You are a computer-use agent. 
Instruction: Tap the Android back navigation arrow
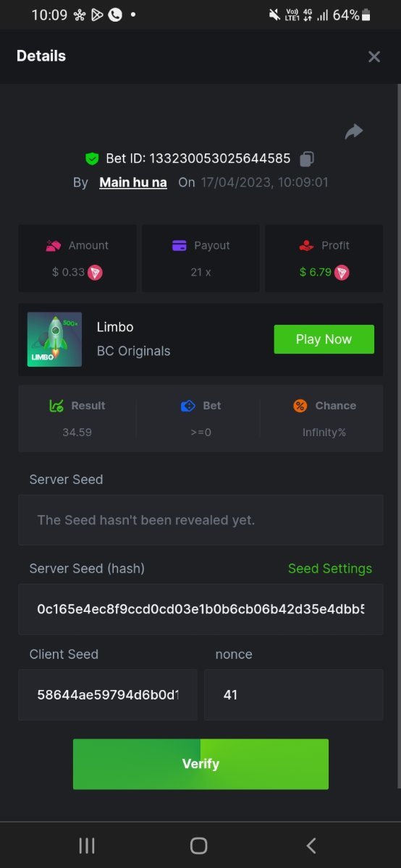(x=311, y=846)
